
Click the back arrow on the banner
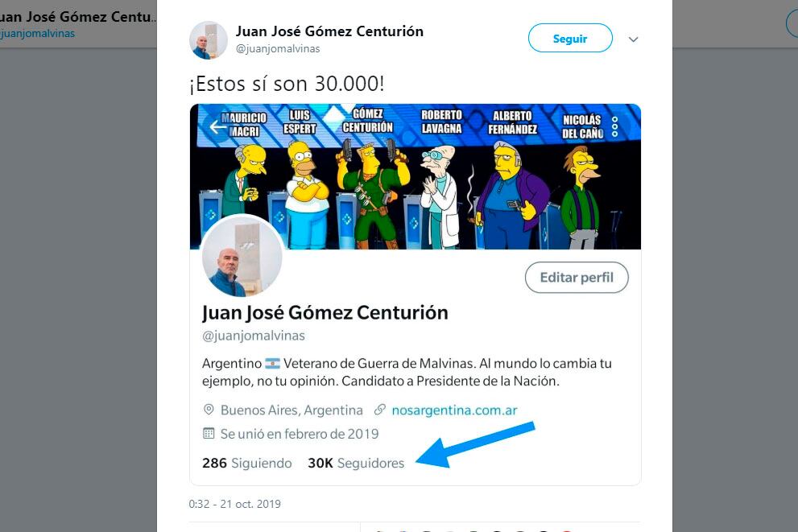click(x=217, y=126)
